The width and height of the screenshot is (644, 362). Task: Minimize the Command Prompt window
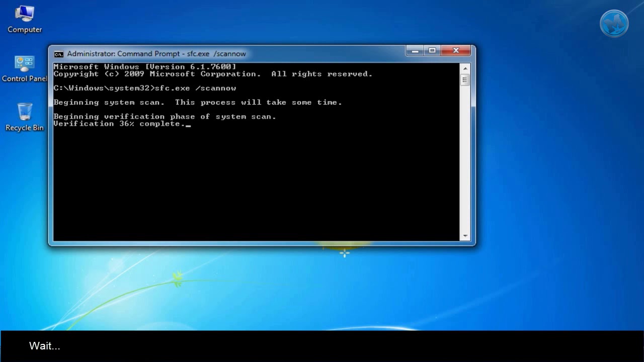(415, 51)
